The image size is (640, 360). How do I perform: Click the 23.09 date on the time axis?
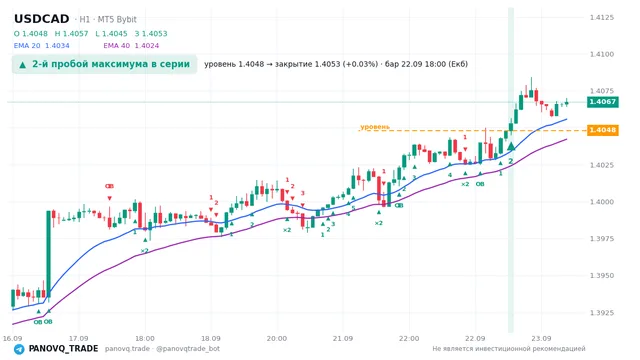pyautogui.click(x=541, y=338)
